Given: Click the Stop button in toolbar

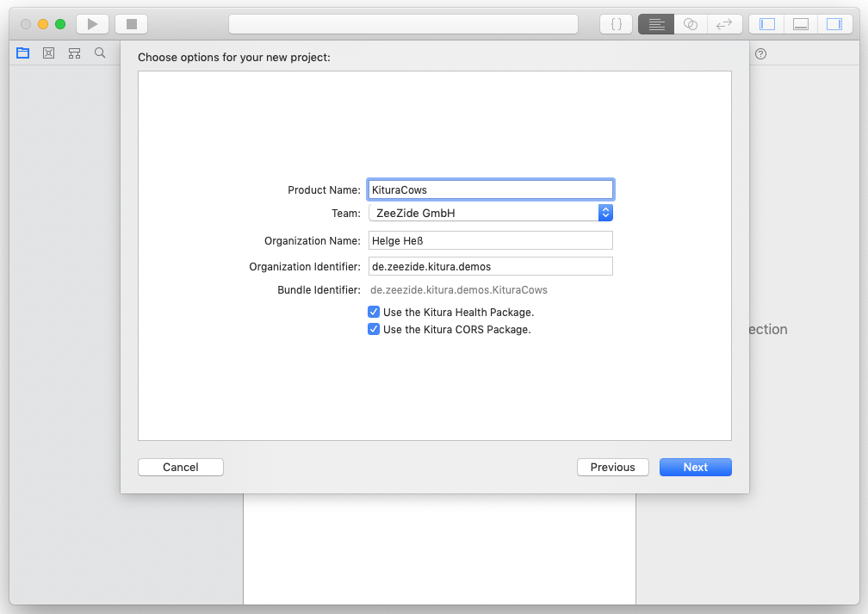Looking at the screenshot, I should coord(131,24).
